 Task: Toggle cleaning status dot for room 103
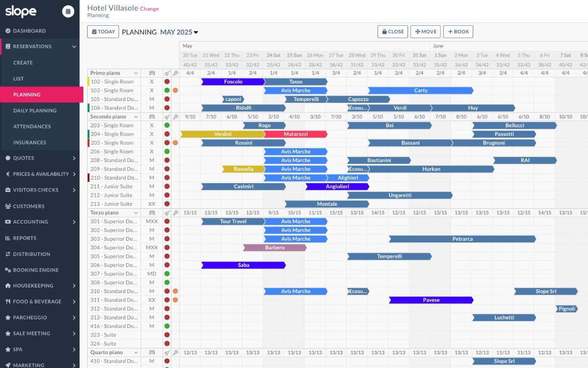[x=167, y=91]
